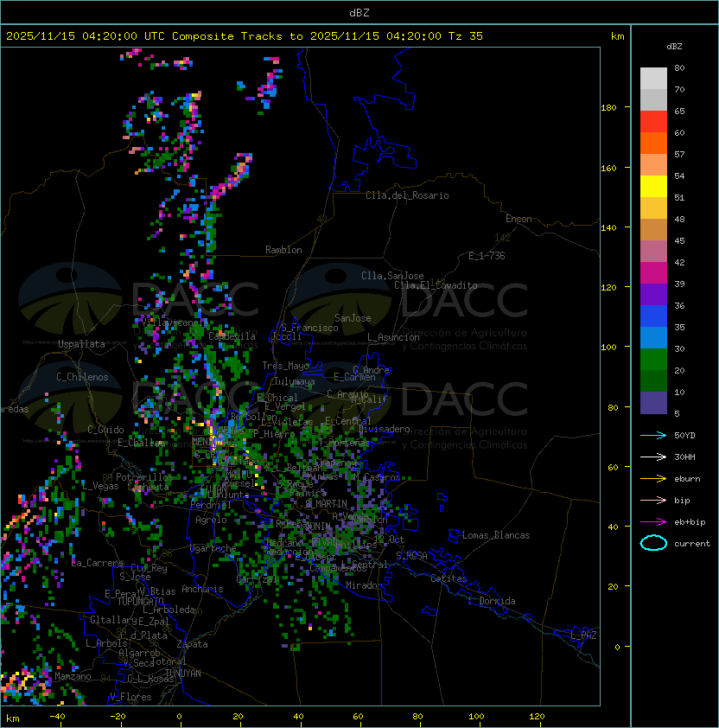719x728 pixels.
Task: Click the 'E_1-736' map label
Action: 487,256
